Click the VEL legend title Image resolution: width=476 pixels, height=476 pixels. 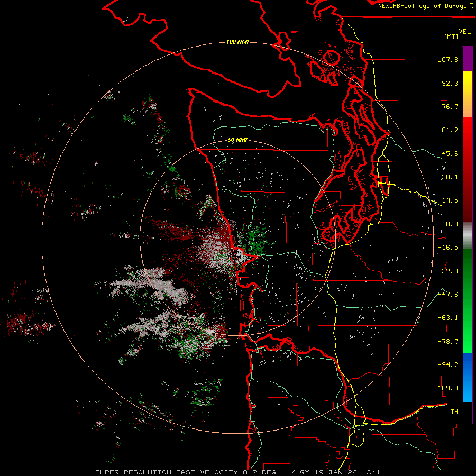464,32
